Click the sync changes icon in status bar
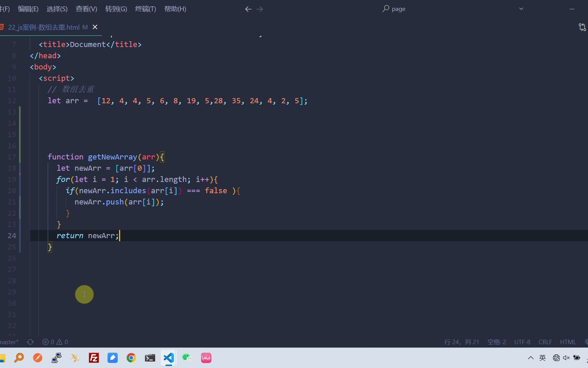Viewport: 588px width, 368px height. [30, 342]
